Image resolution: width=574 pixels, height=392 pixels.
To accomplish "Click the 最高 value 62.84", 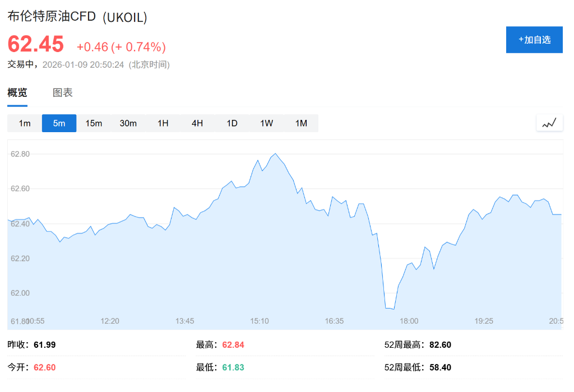I will point(233,344).
